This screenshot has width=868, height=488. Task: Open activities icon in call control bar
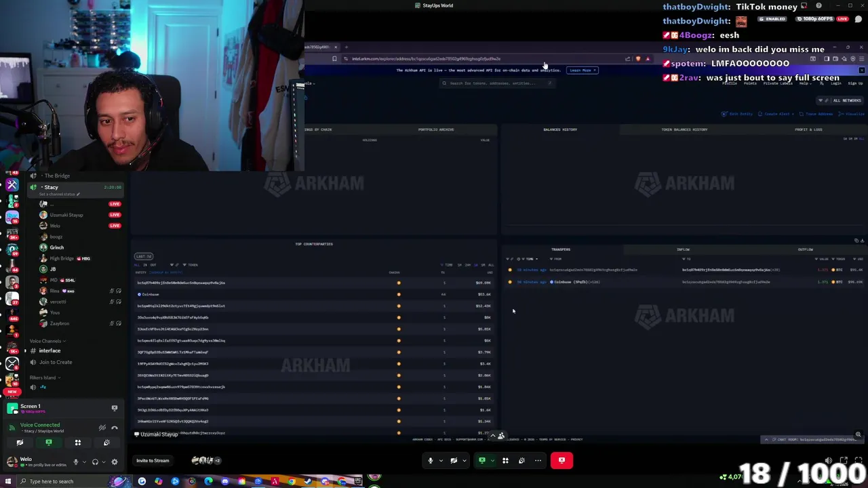(505, 461)
